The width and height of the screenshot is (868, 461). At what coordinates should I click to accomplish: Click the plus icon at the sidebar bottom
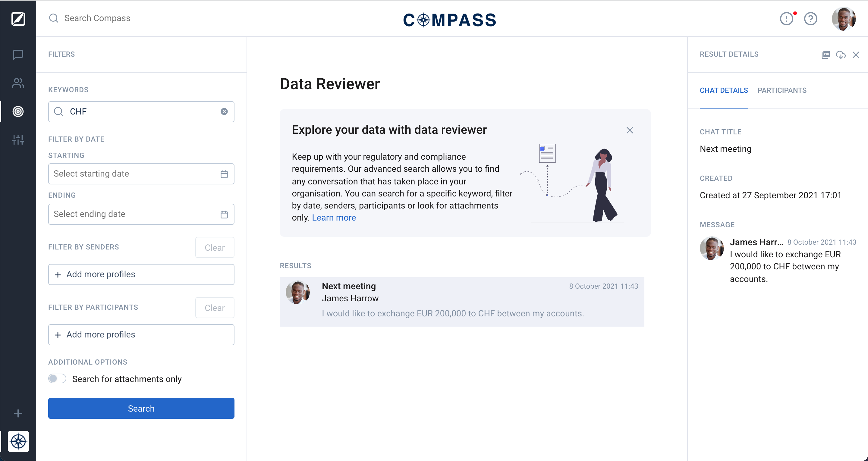click(x=18, y=413)
